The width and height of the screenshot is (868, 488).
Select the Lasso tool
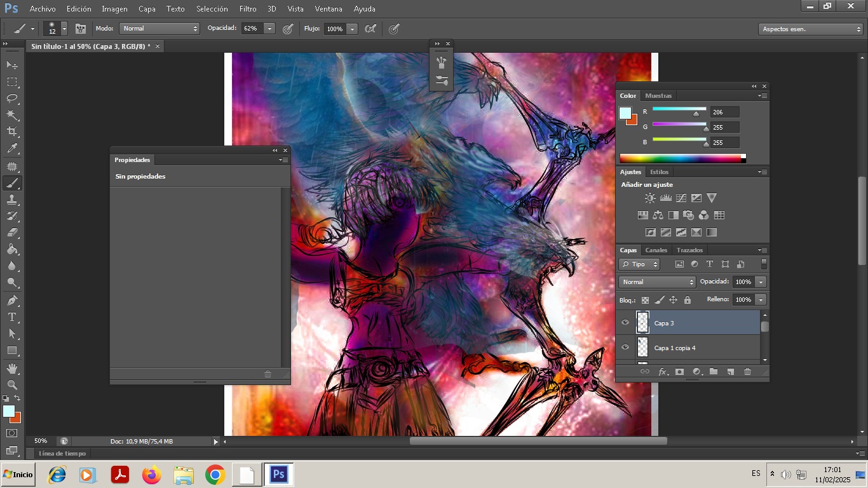[x=12, y=98]
